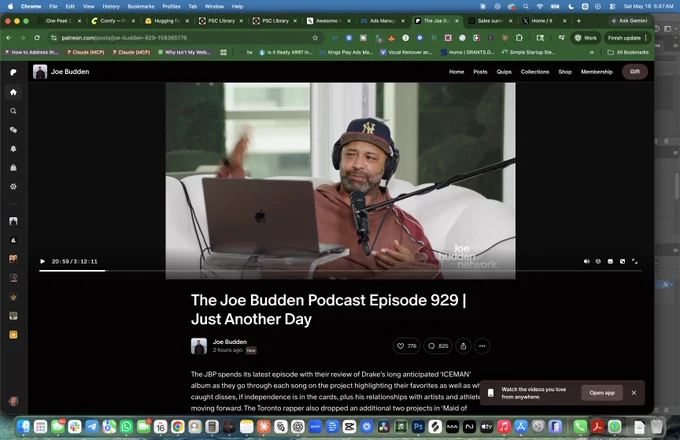The height and width of the screenshot is (440, 680).
Task: Go to the creator Home tab
Action: coord(456,72)
